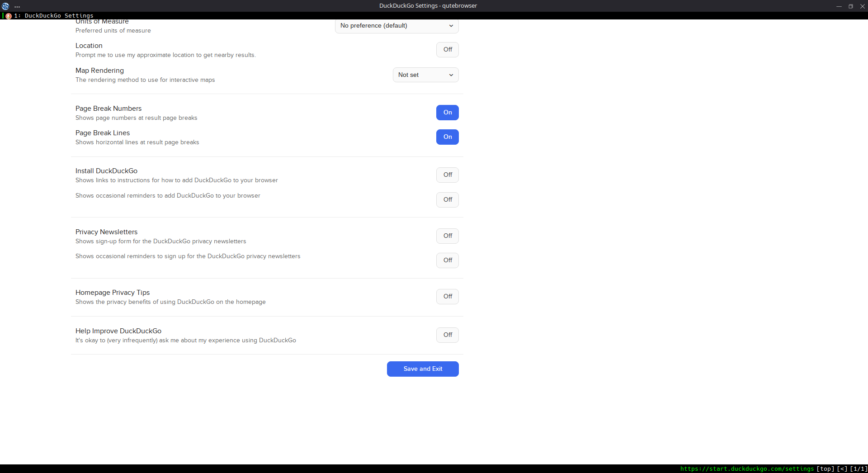Click the [1/1] tab counter in status bar
The image size is (868, 473).
pyautogui.click(x=859, y=469)
